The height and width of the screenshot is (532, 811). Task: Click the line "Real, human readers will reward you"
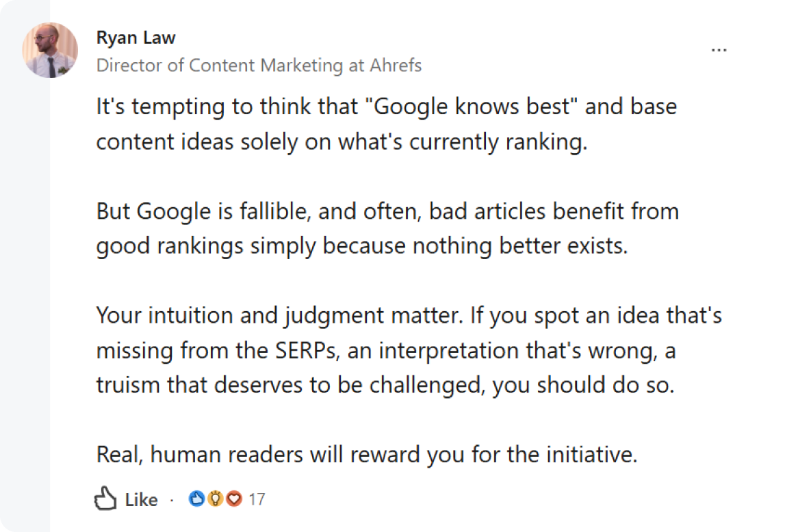coord(366,455)
